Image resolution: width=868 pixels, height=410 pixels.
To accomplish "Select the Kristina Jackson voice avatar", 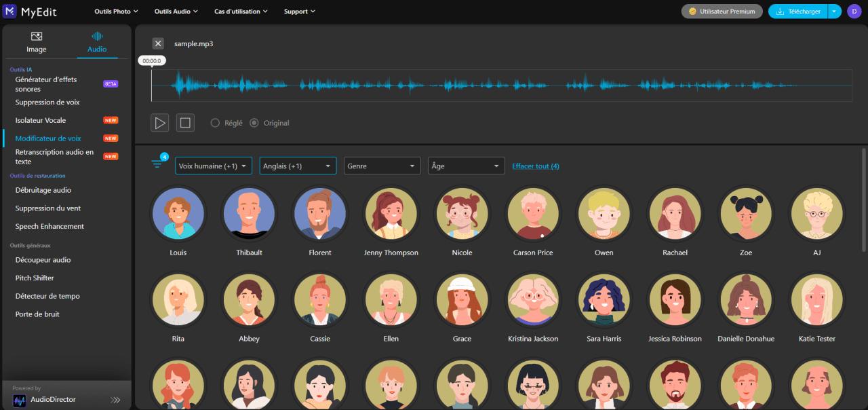I will coord(533,299).
